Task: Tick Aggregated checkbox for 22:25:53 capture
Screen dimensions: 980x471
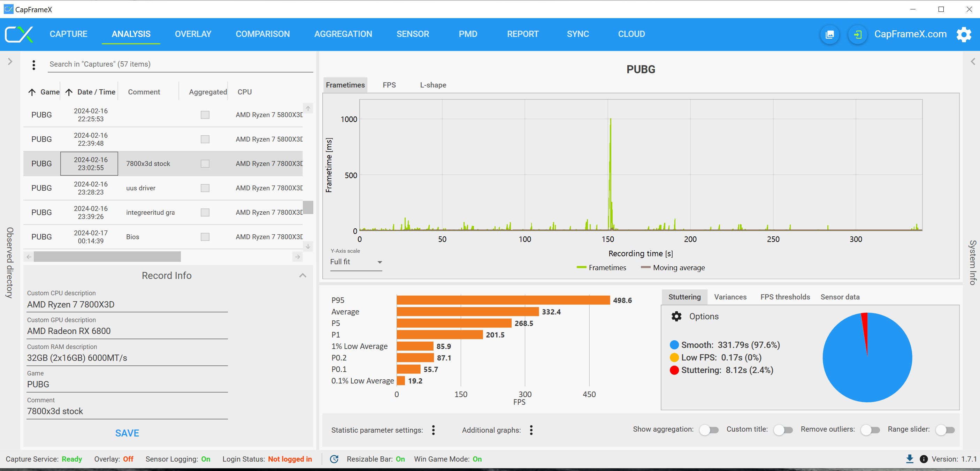Action: click(x=205, y=115)
